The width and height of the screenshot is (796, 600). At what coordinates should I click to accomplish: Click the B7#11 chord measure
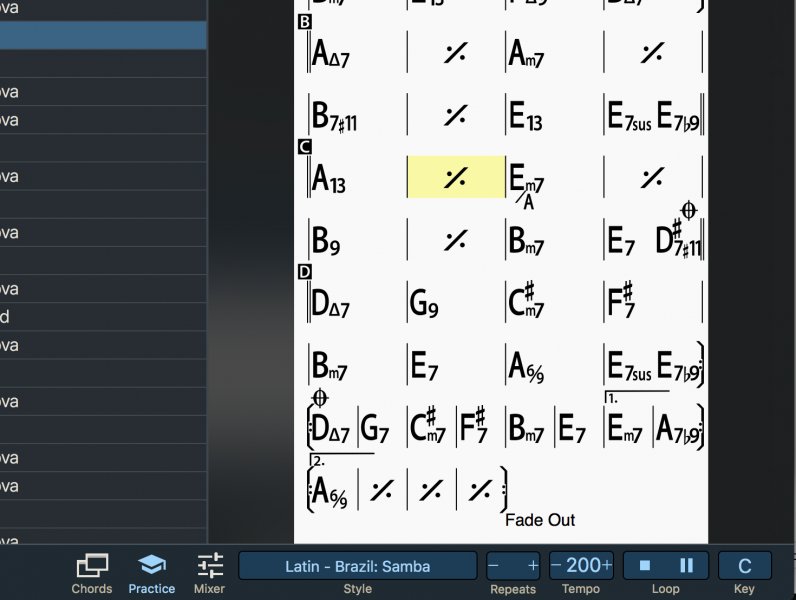(x=335, y=116)
